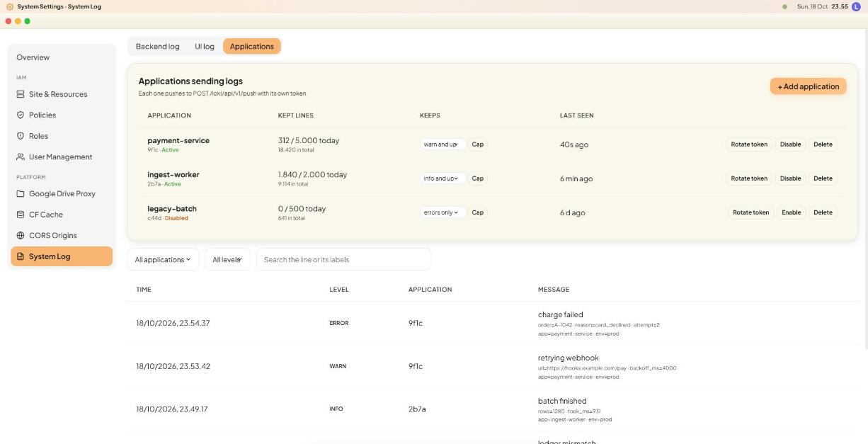Image resolution: width=868 pixels, height=444 pixels.
Task: Click Cap for payment-service
Action: tap(478, 144)
